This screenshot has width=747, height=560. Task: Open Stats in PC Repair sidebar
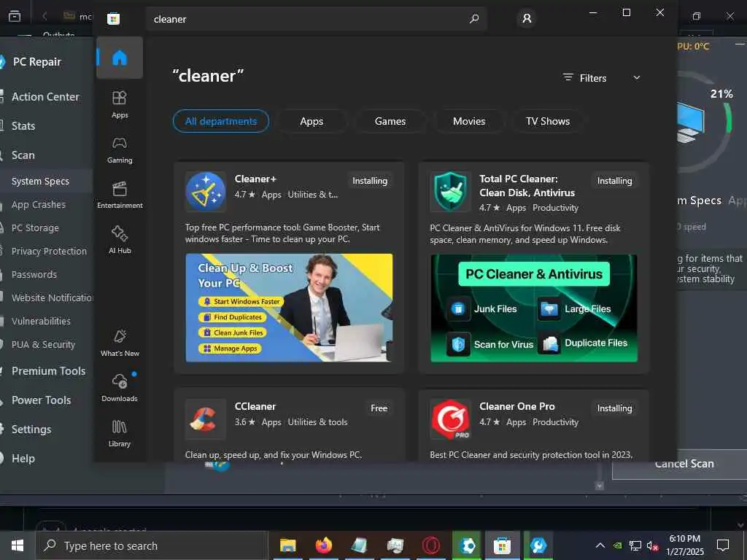click(x=23, y=125)
